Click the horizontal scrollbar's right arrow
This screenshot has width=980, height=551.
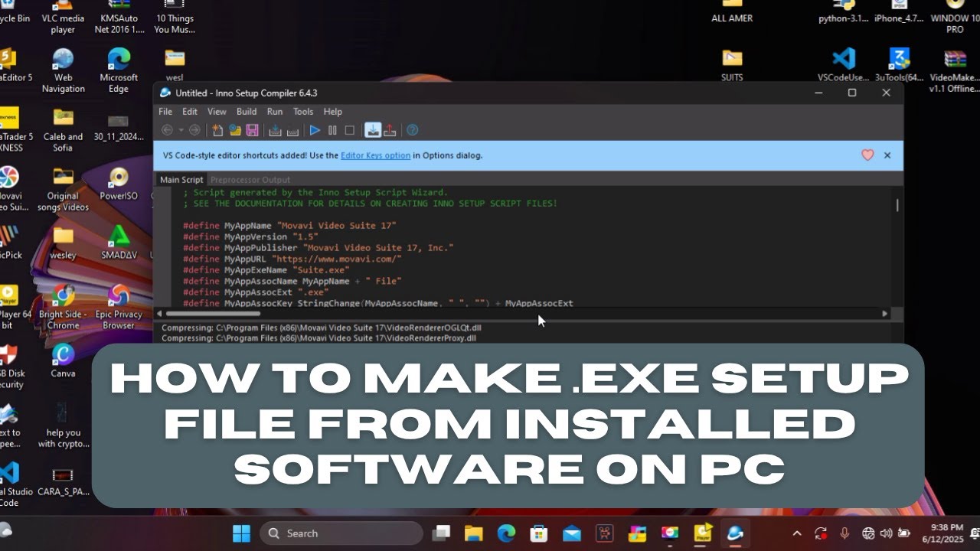click(x=885, y=313)
